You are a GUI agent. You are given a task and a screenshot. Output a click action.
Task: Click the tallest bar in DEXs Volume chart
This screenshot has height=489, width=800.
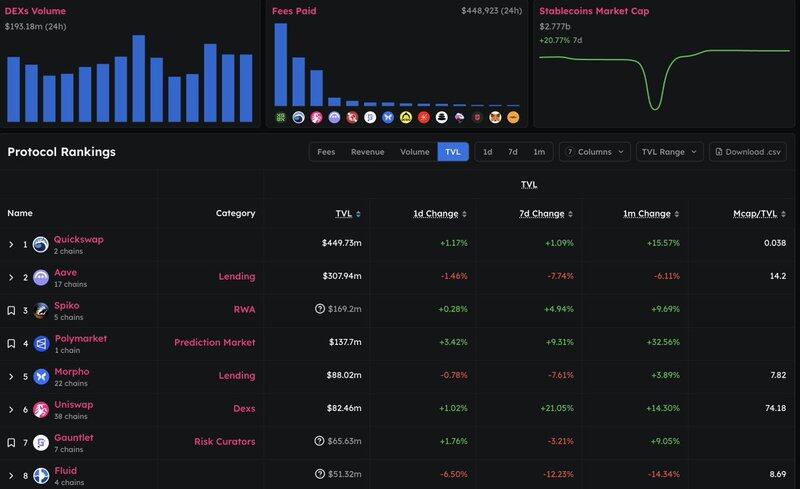pos(138,78)
